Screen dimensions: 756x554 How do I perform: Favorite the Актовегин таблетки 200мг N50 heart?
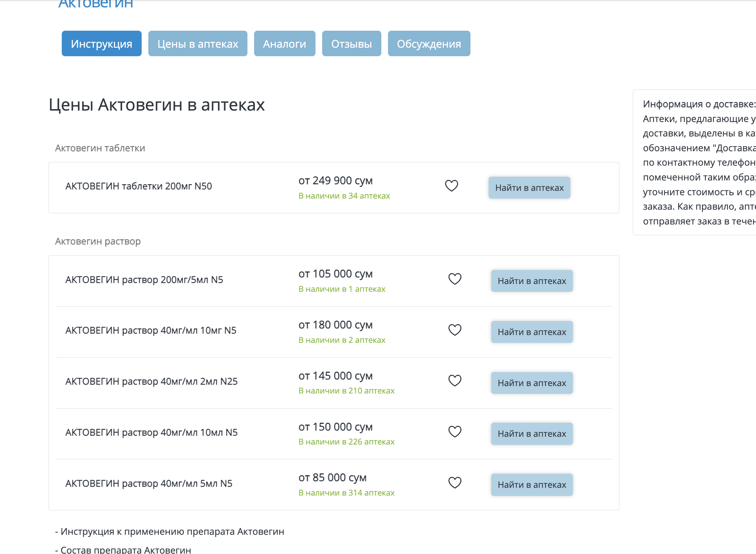[x=451, y=186]
